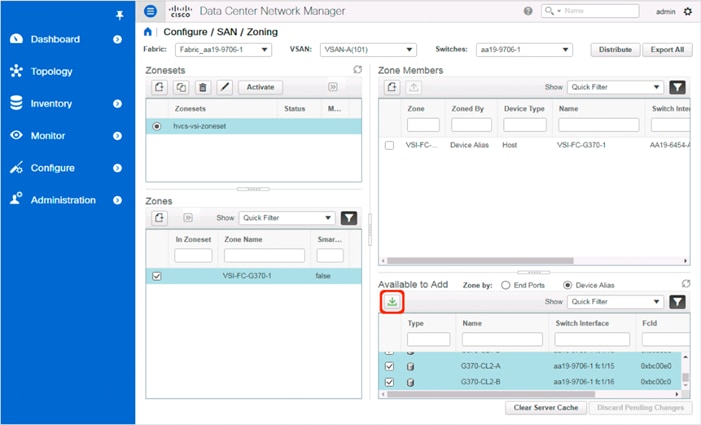The height and width of the screenshot is (425, 701).
Task: Select Device Alias zone by option
Action: click(x=567, y=285)
